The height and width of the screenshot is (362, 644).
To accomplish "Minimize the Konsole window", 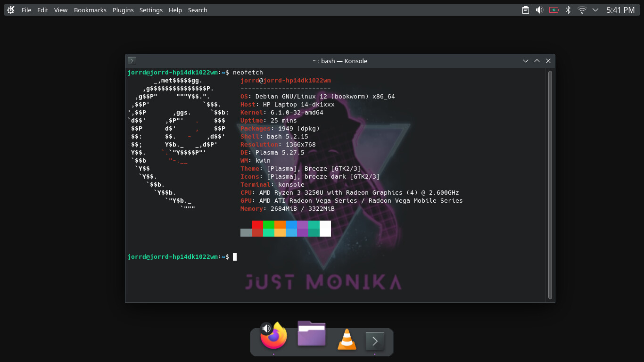I will coord(526,61).
